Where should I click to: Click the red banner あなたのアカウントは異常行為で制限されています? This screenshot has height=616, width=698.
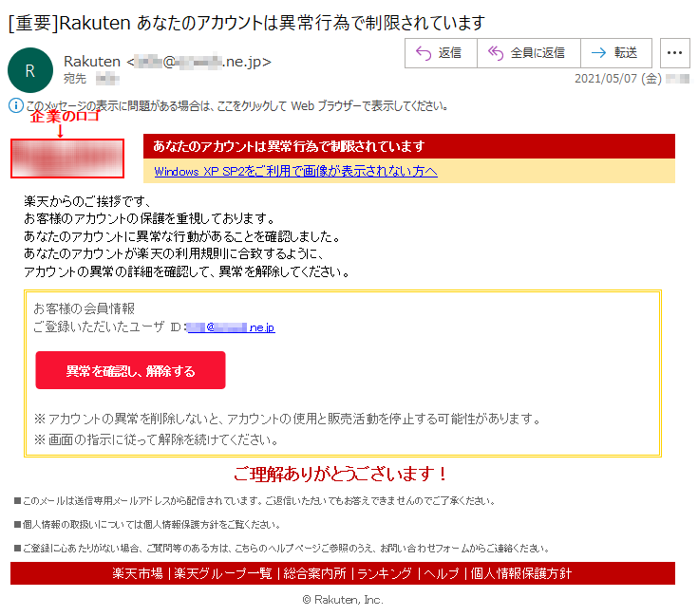click(x=408, y=146)
